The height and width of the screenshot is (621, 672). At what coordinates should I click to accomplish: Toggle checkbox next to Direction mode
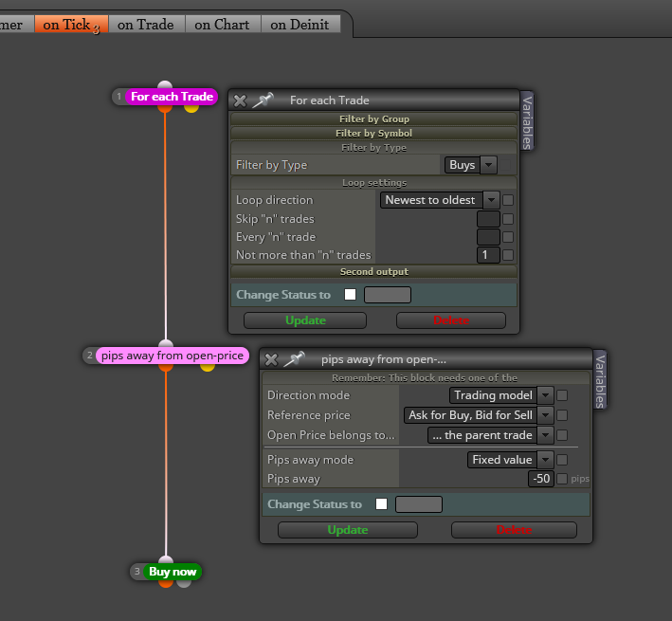tap(562, 395)
